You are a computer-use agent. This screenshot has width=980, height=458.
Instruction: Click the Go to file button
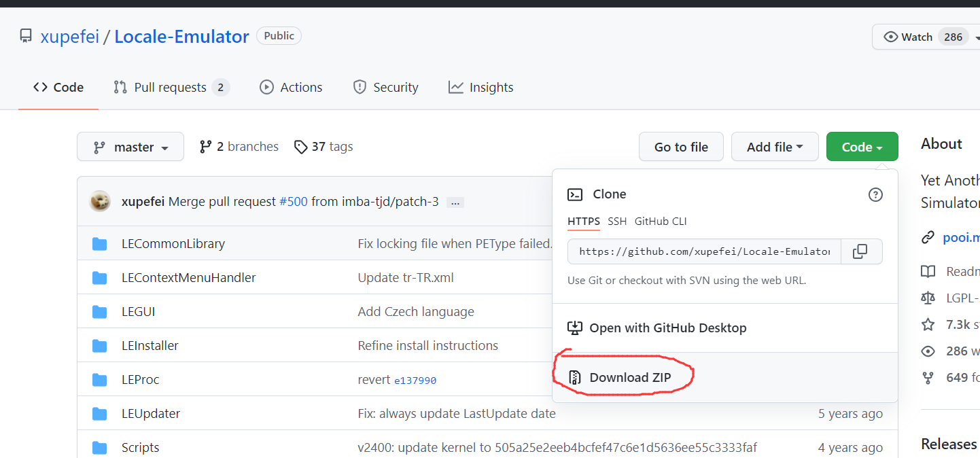tap(681, 146)
